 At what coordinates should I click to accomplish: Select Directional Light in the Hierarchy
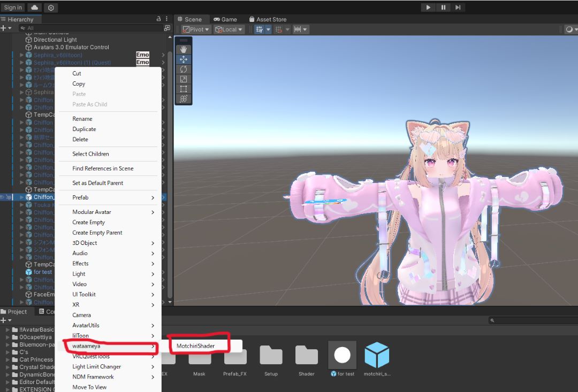coord(55,40)
